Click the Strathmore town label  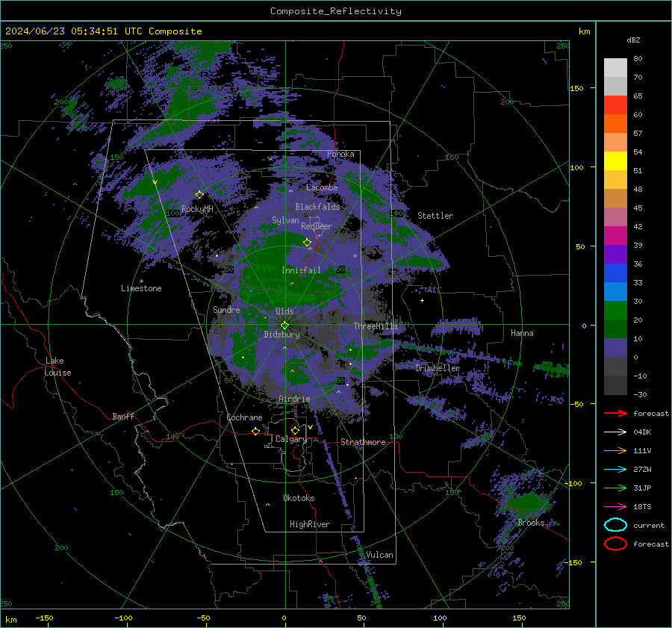point(363,442)
